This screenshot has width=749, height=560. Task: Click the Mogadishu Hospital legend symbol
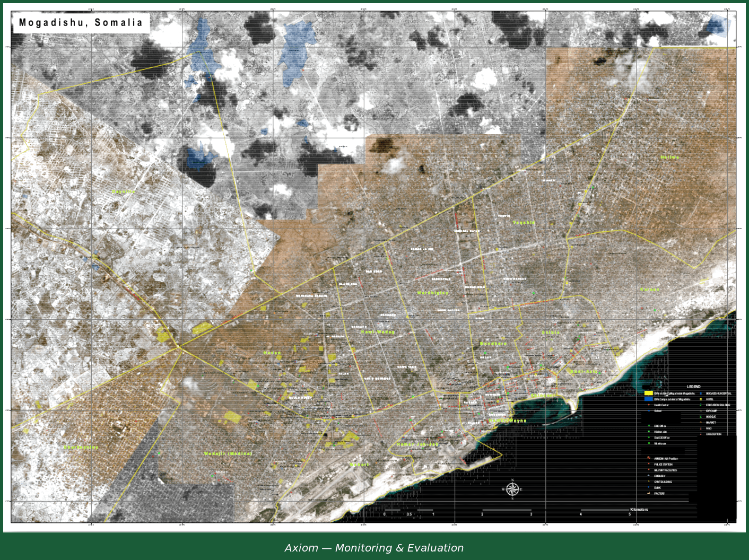701,393
